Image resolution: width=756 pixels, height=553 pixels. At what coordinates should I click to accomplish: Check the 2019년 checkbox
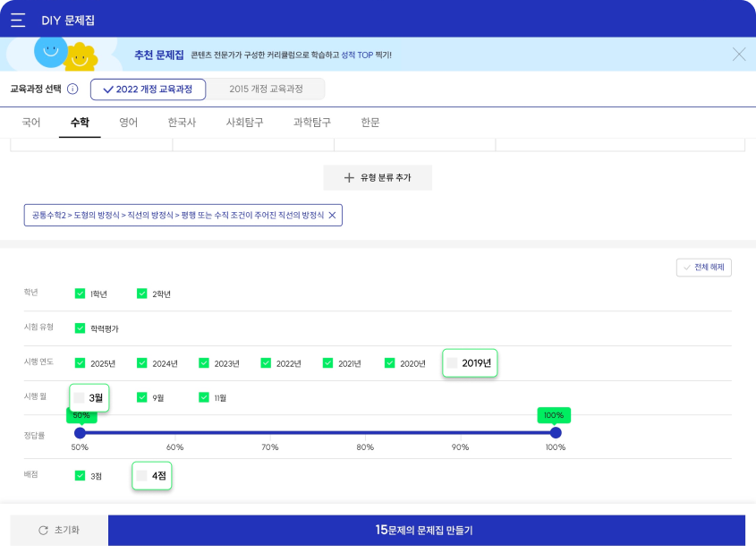pos(453,363)
